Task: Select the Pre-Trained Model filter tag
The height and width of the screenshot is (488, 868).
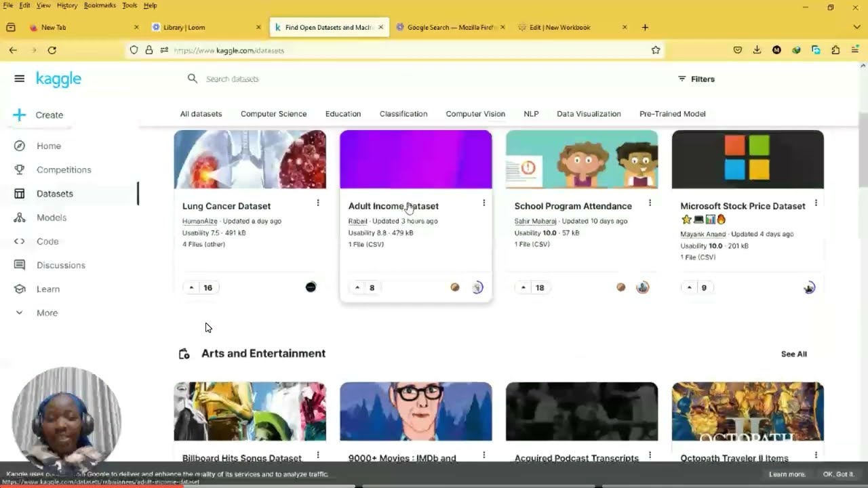Action: pyautogui.click(x=672, y=114)
